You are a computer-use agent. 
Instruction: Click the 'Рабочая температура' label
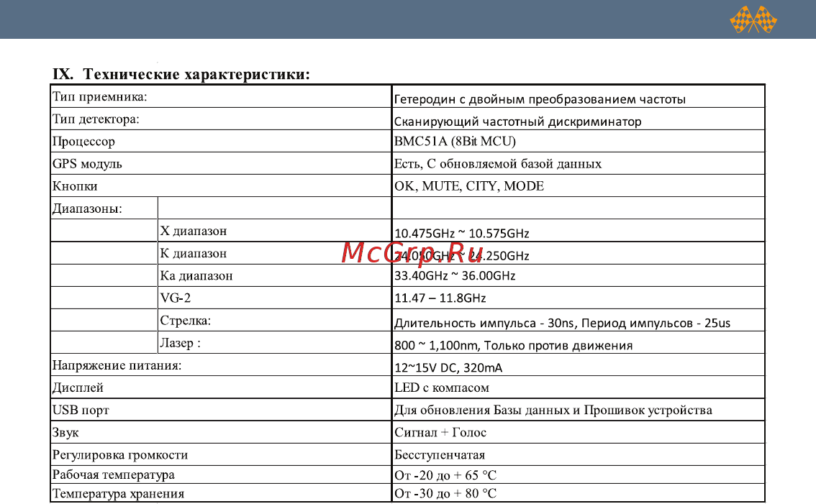point(114,475)
